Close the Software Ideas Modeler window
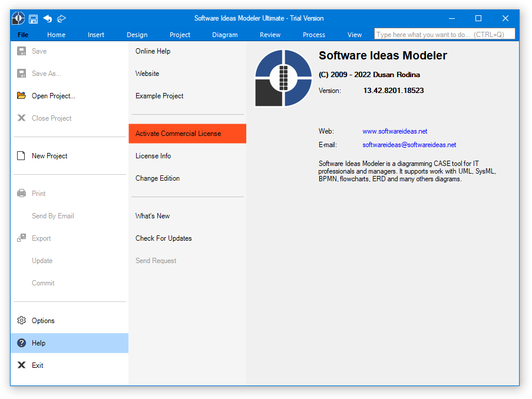Screen dimensions: 532x399 (x=505, y=18)
